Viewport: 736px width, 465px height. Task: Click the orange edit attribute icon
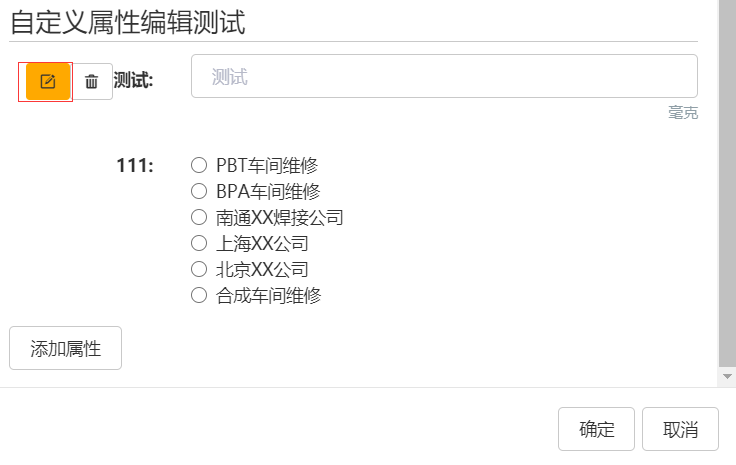coord(47,82)
